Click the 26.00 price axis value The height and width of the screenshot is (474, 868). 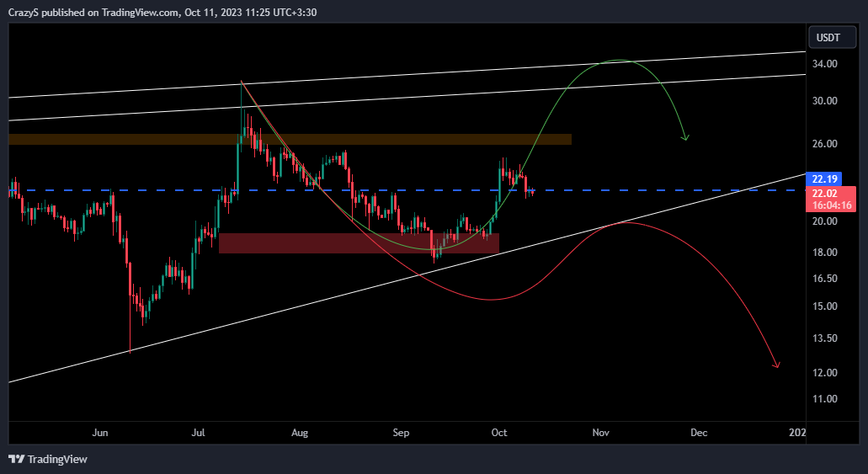coord(824,143)
